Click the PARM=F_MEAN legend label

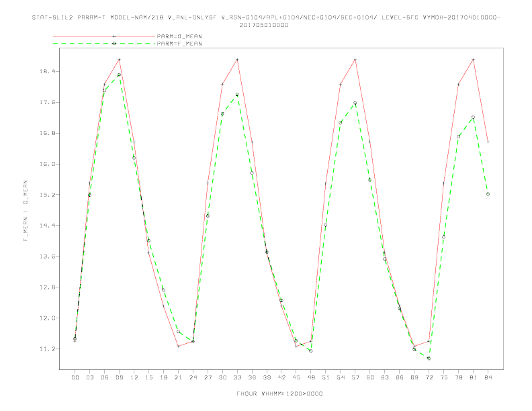pyautogui.click(x=179, y=44)
